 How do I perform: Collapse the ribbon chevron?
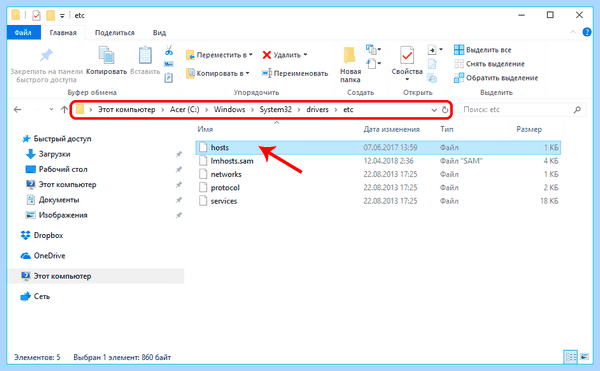[x=573, y=32]
